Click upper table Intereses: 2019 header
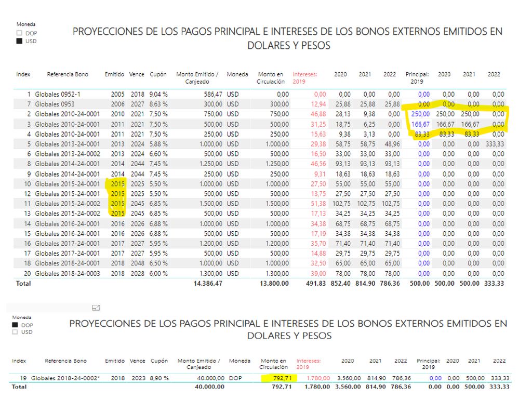The width and height of the screenshot is (532, 399). coord(304,78)
